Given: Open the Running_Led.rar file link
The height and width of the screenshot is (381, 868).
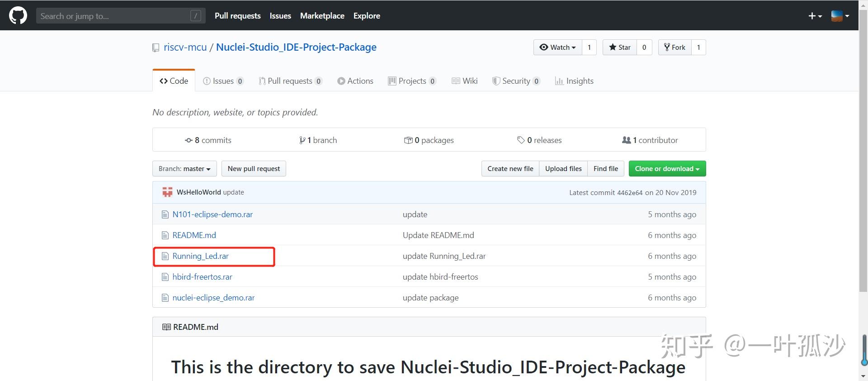Looking at the screenshot, I should coord(200,256).
